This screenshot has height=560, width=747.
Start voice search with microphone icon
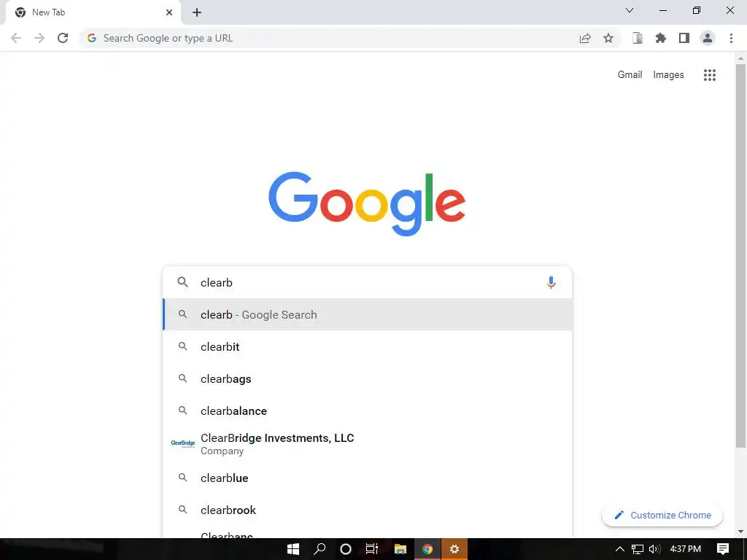(551, 282)
